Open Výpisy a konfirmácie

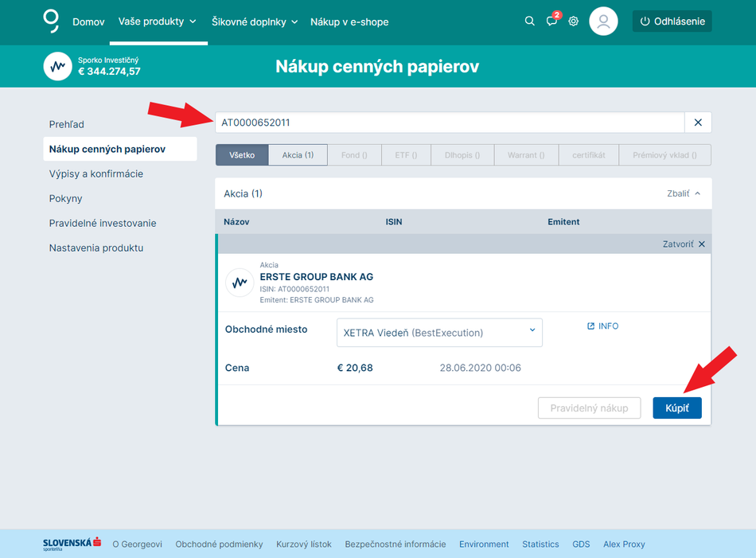tap(96, 174)
